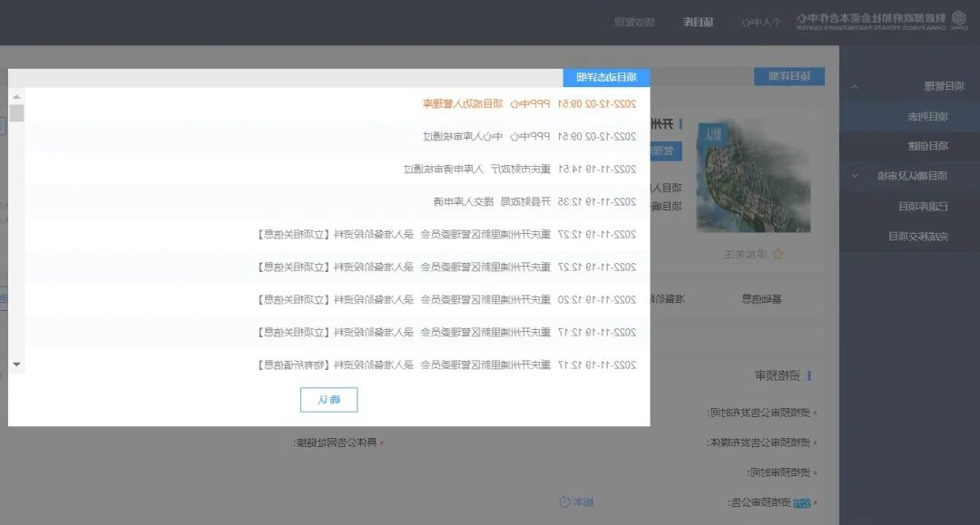
Task: Switch to the 基础信息 tab
Action: click(x=761, y=299)
